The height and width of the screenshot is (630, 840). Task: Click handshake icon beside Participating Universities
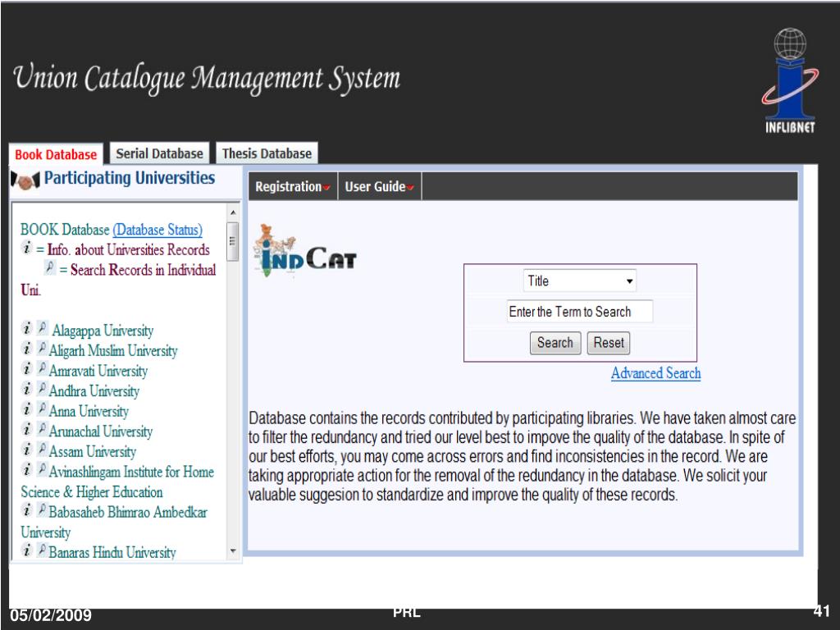pyautogui.click(x=25, y=181)
